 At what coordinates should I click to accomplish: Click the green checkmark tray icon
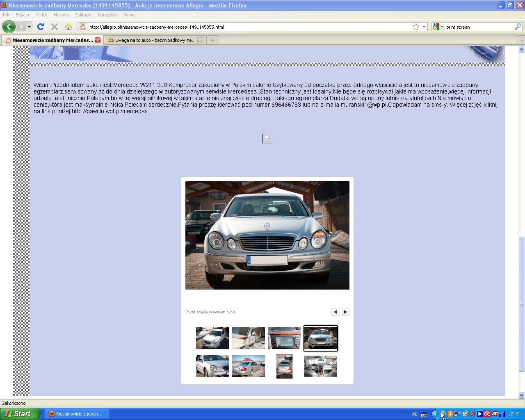pyautogui.click(x=465, y=414)
